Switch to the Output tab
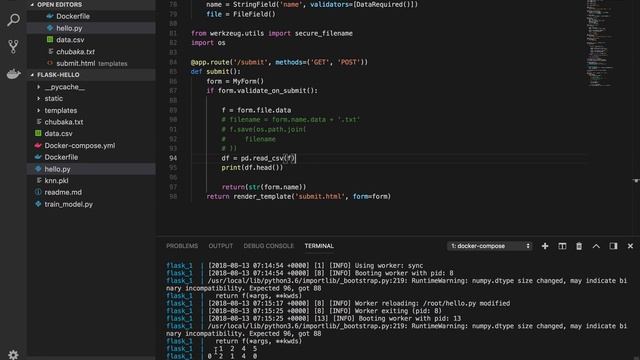640x360 pixels. (x=221, y=246)
